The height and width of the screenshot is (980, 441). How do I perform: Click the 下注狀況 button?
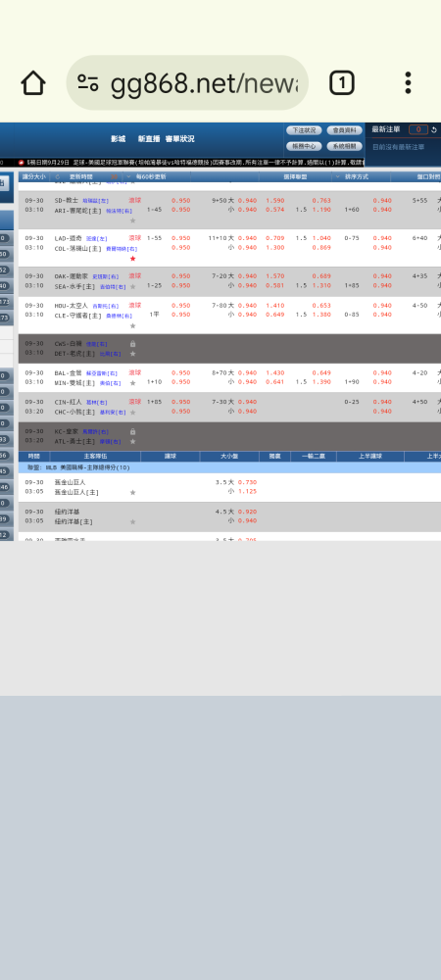[x=304, y=130]
